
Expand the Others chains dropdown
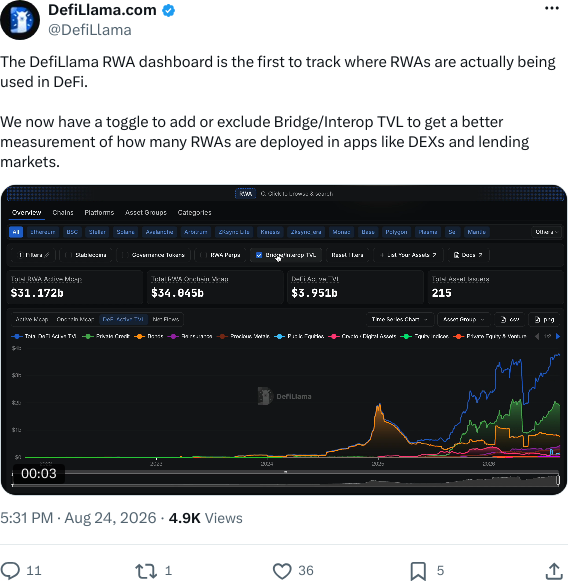coord(546,232)
